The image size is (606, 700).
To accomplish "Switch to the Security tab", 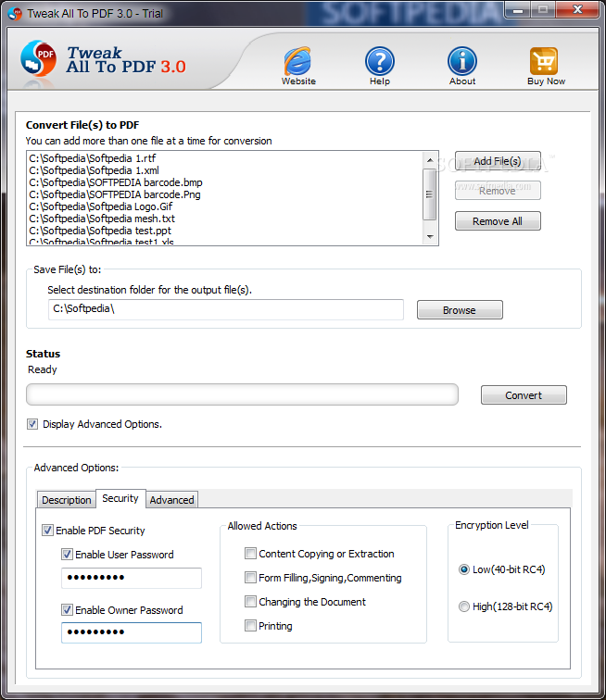I will tap(120, 498).
